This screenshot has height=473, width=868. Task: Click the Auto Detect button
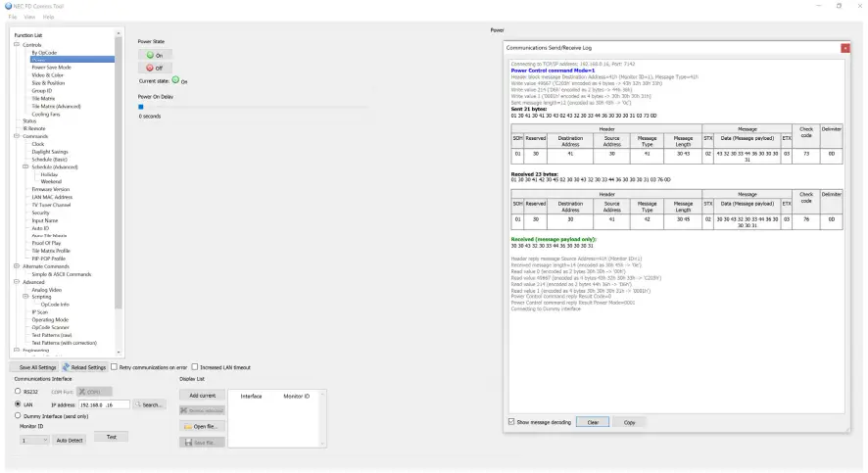[70, 441]
